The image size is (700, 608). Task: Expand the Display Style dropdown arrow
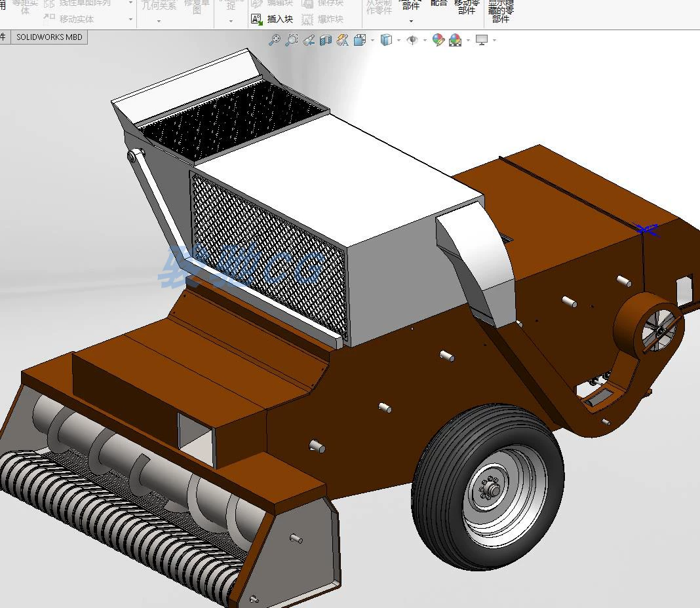tap(399, 41)
